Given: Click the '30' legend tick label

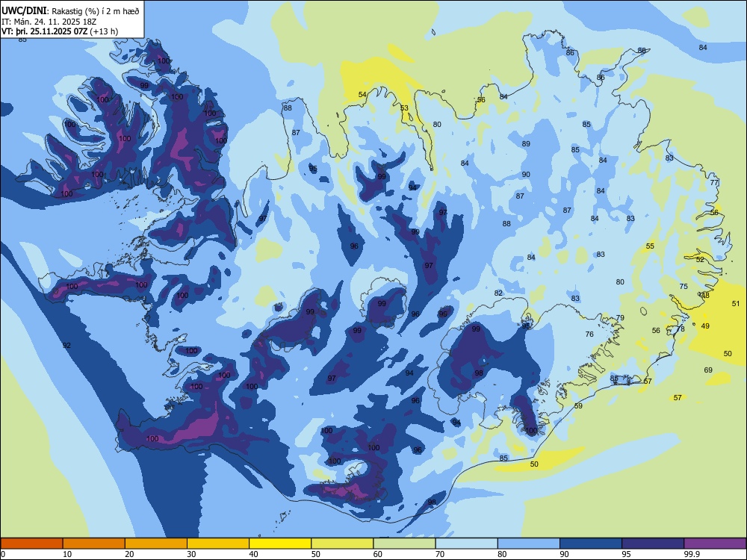Looking at the screenshot, I should coord(191,554).
